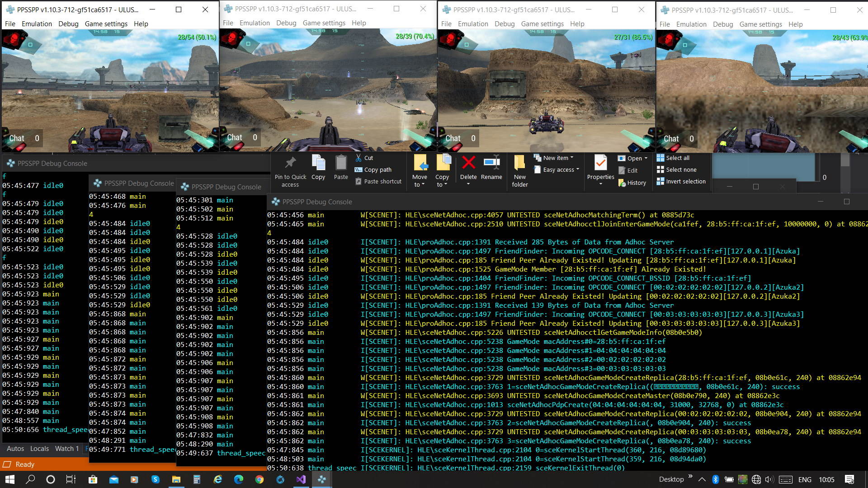Click the "27/31 (85.5%)" counter in third game
The height and width of the screenshot is (488, 868).
click(x=633, y=37)
